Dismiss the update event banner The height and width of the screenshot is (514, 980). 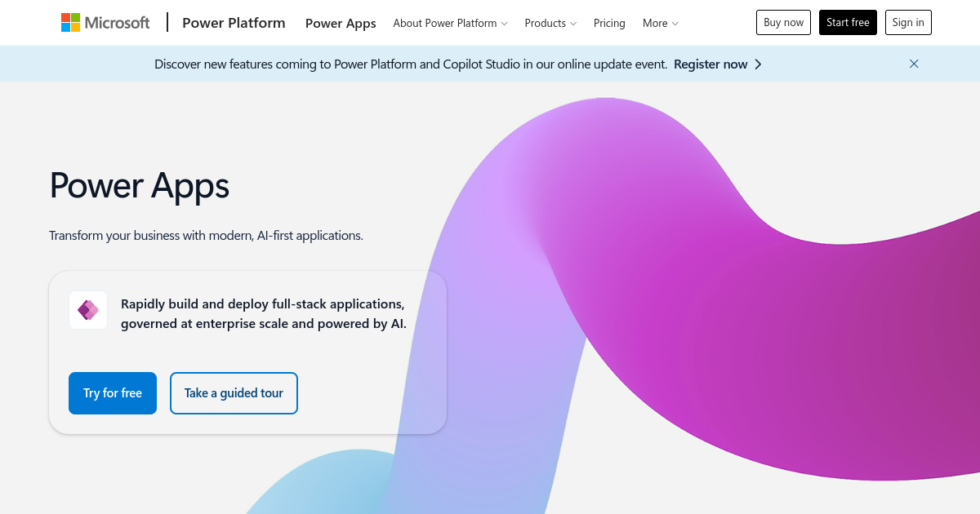914,64
